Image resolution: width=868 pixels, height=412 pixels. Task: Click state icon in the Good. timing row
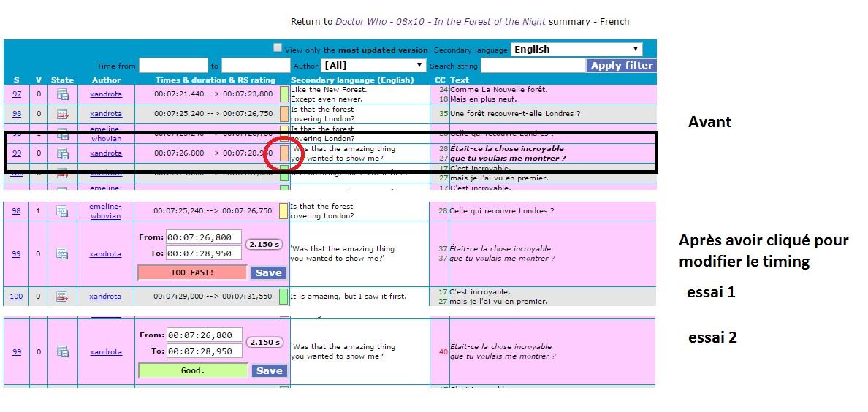point(62,352)
